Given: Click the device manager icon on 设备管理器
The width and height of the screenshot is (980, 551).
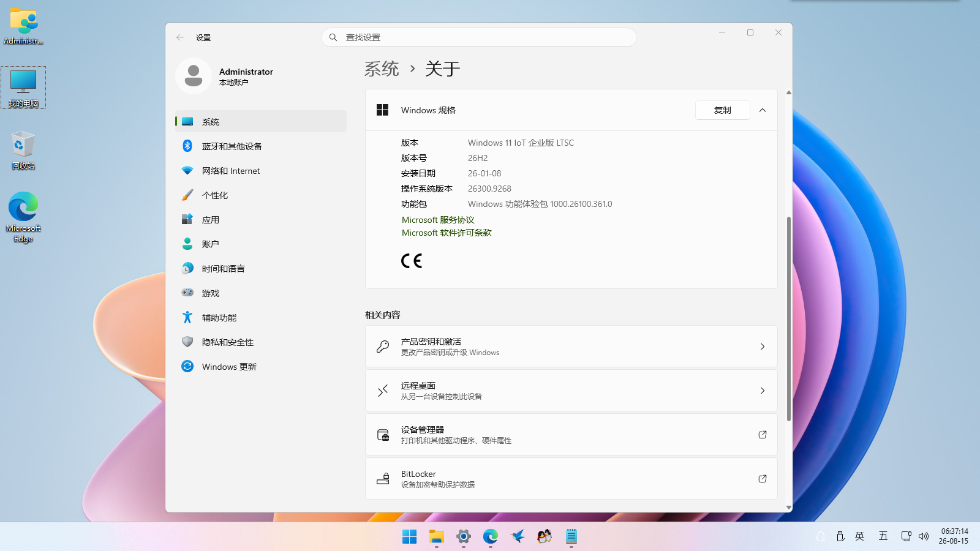Looking at the screenshot, I should (383, 435).
